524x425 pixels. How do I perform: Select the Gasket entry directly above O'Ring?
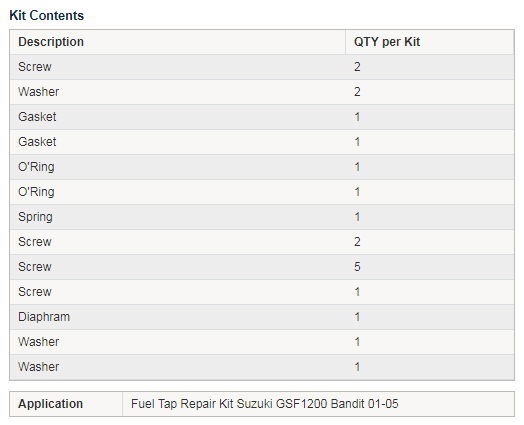pyautogui.click(x=37, y=142)
